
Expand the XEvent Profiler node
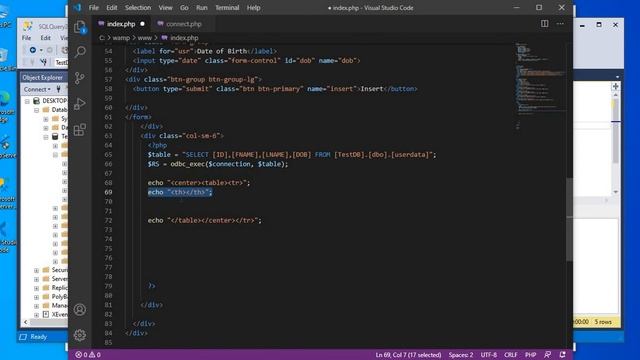(36, 315)
